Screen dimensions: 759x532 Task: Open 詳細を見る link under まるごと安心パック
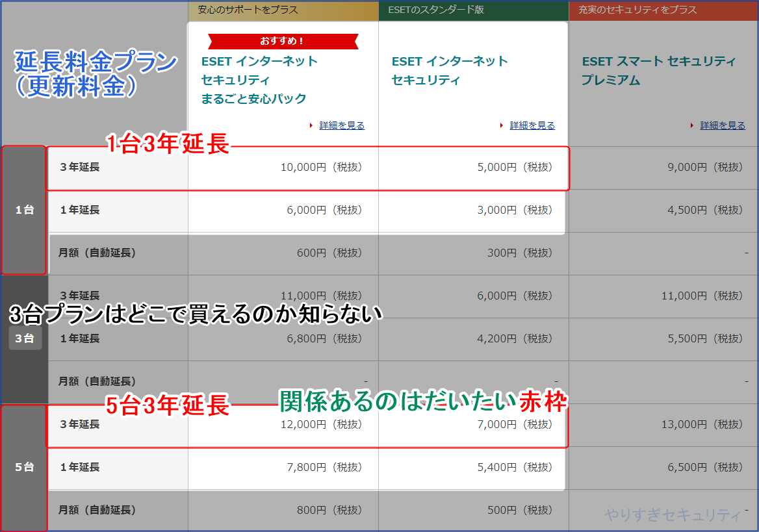[x=342, y=125]
